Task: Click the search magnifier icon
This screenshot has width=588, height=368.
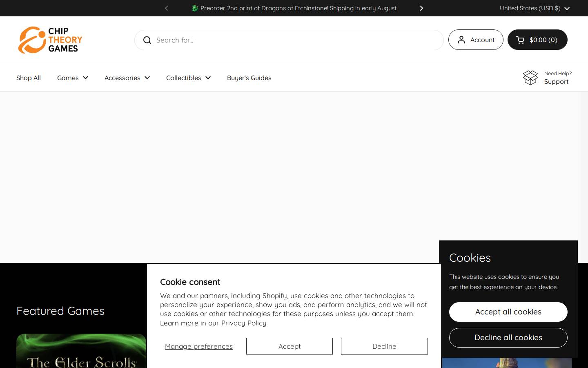Action: click(x=147, y=40)
